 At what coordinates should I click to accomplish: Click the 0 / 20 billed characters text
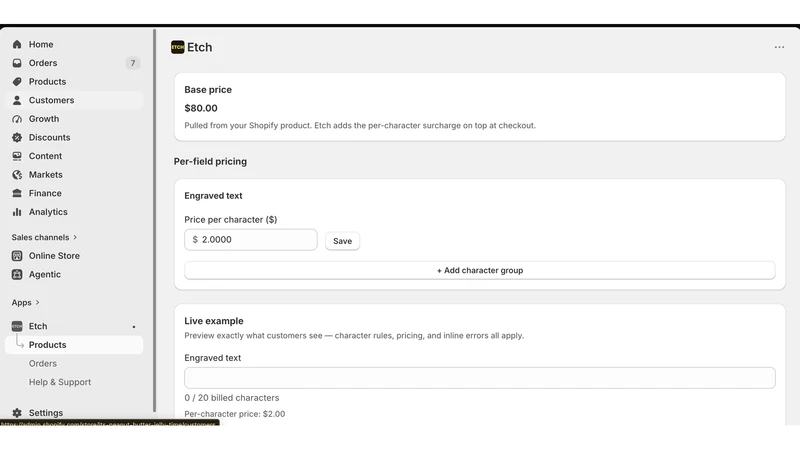[x=232, y=397]
